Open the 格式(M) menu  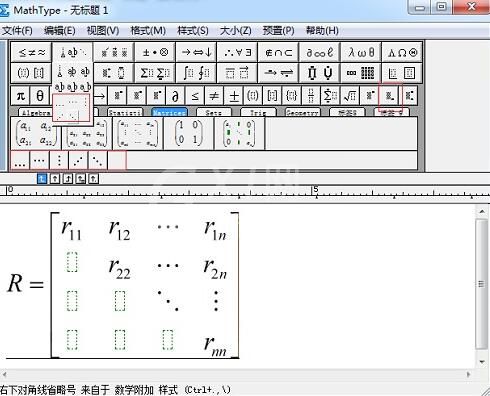[148, 31]
